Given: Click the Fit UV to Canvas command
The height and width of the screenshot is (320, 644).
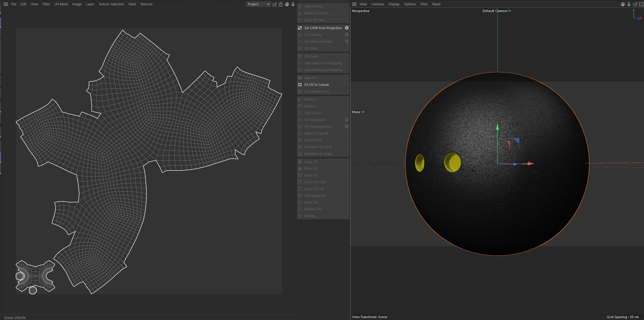Looking at the screenshot, I should coord(317,85).
